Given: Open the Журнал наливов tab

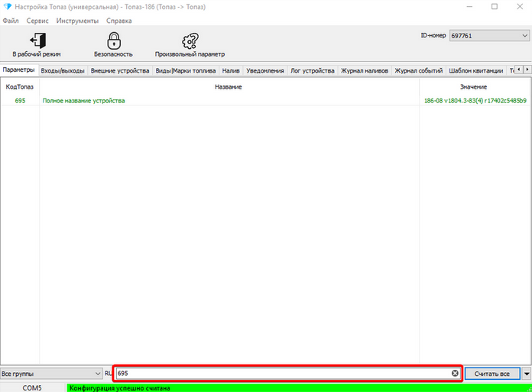Looking at the screenshot, I should [365, 70].
